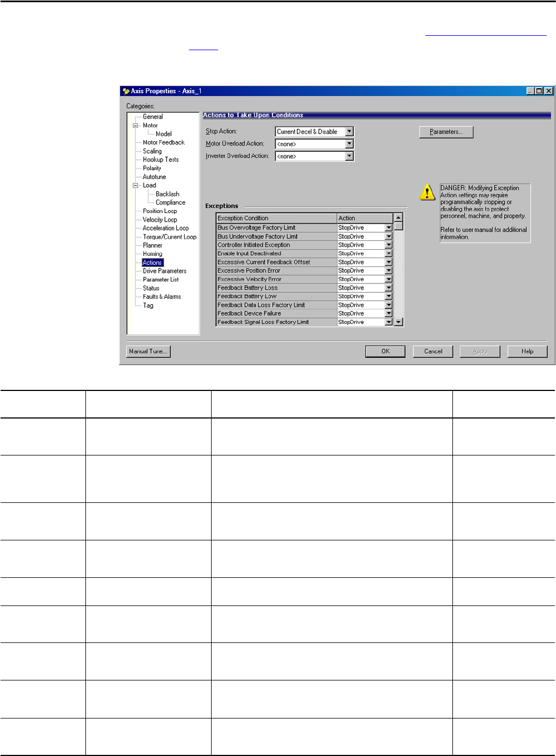This screenshot has height=756, width=556.
Task: Click the yellow DANGER warning icon
Action: coord(428,192)
